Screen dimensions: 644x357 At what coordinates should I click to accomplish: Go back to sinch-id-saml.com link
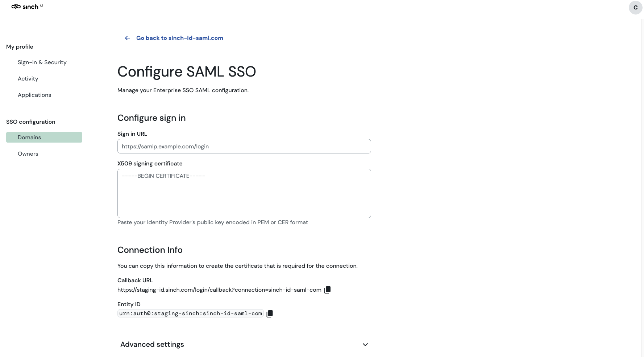(179, 38)
